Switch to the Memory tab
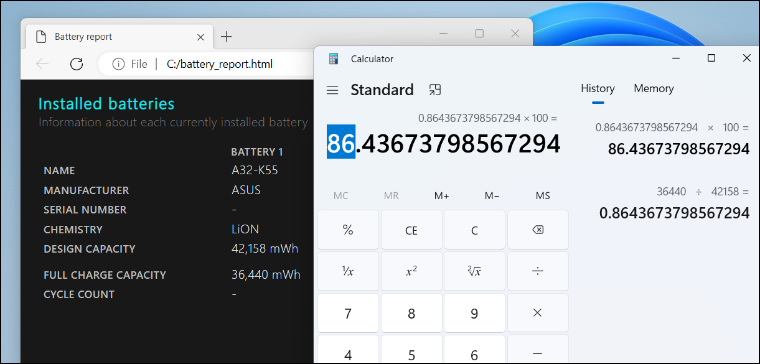The height and width of the screenshot is (364, 760). (654, 89)
